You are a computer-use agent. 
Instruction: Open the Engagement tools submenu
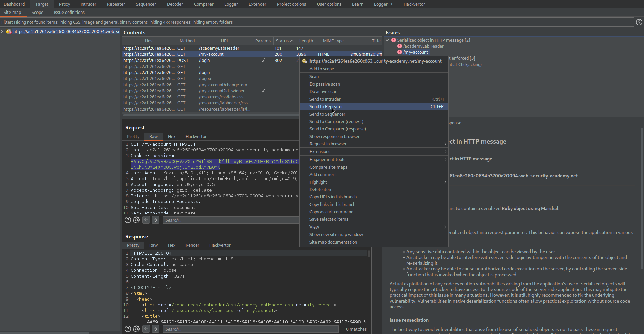pos(374,160)
